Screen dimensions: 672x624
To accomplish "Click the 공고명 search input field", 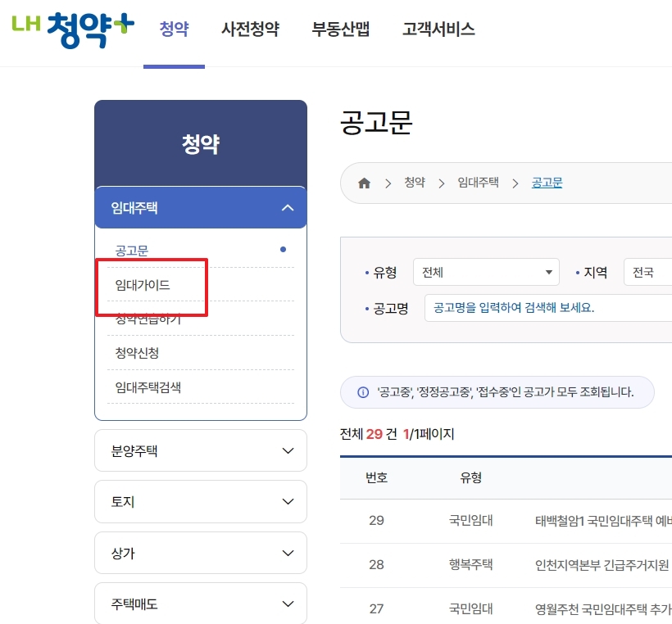I will click(541, 307).
